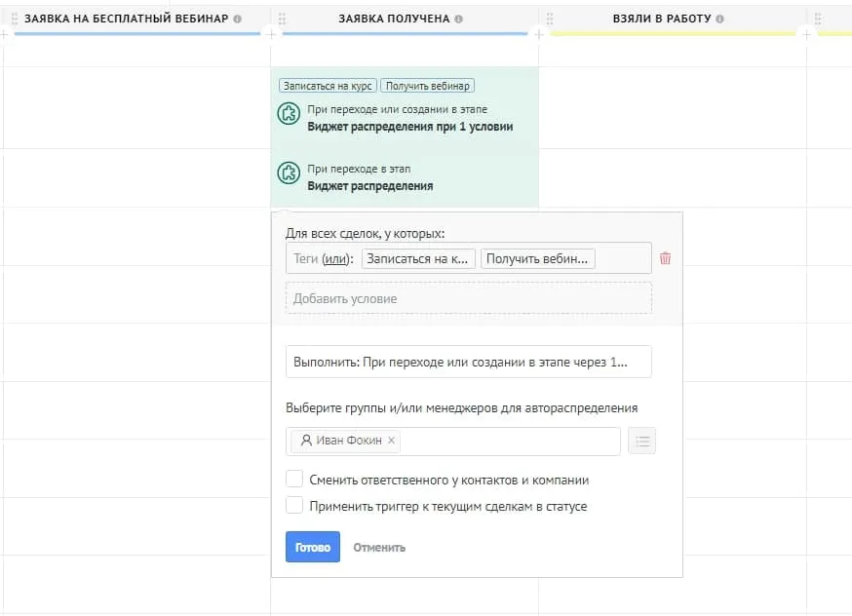Click info icon beside ЗАЯВКА НА БЕСПЛАТНЫЙ ВЕБИНАР
The height and width of the screenshot is (616, 852).
point(237,19)
